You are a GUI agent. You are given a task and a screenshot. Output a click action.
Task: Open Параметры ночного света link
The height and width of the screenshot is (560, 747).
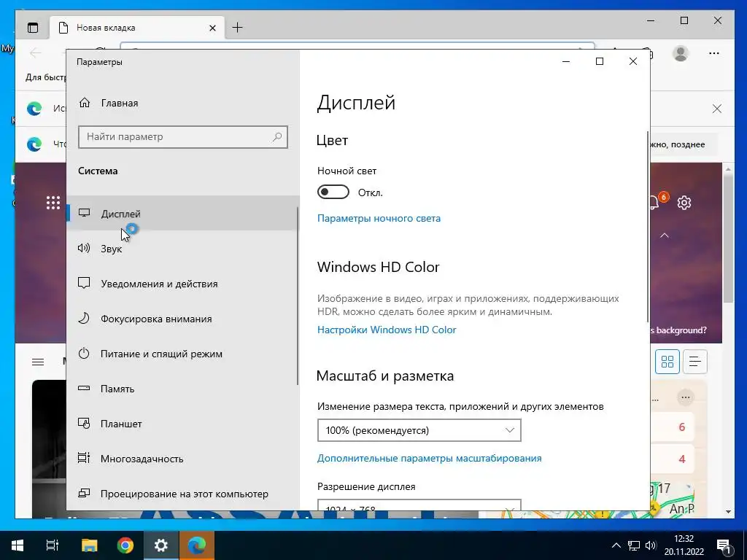tap(379, 219)
